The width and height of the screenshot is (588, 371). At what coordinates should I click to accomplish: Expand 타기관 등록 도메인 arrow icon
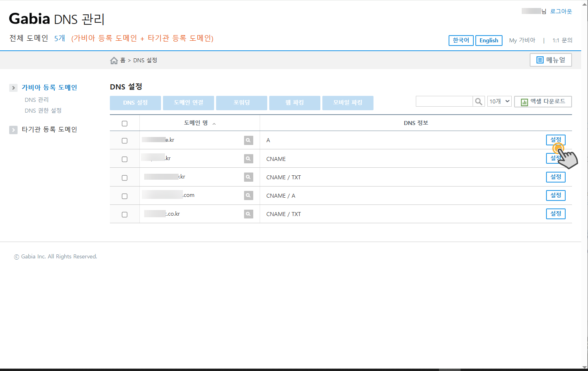point(14,130)
